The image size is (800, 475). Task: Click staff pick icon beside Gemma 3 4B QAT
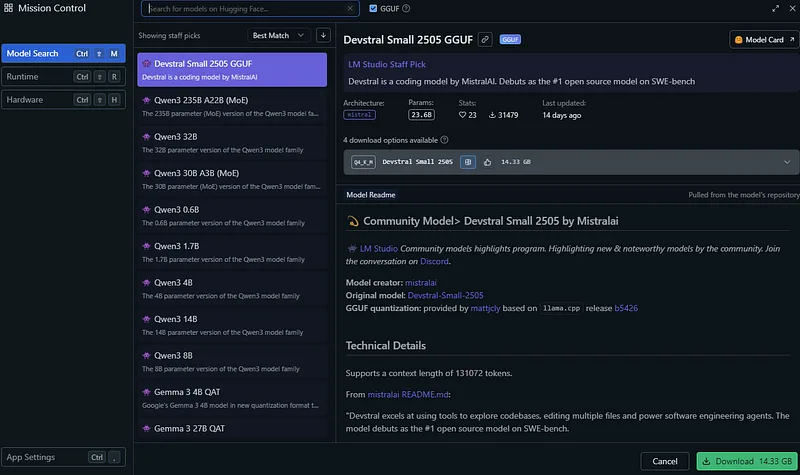146,392
